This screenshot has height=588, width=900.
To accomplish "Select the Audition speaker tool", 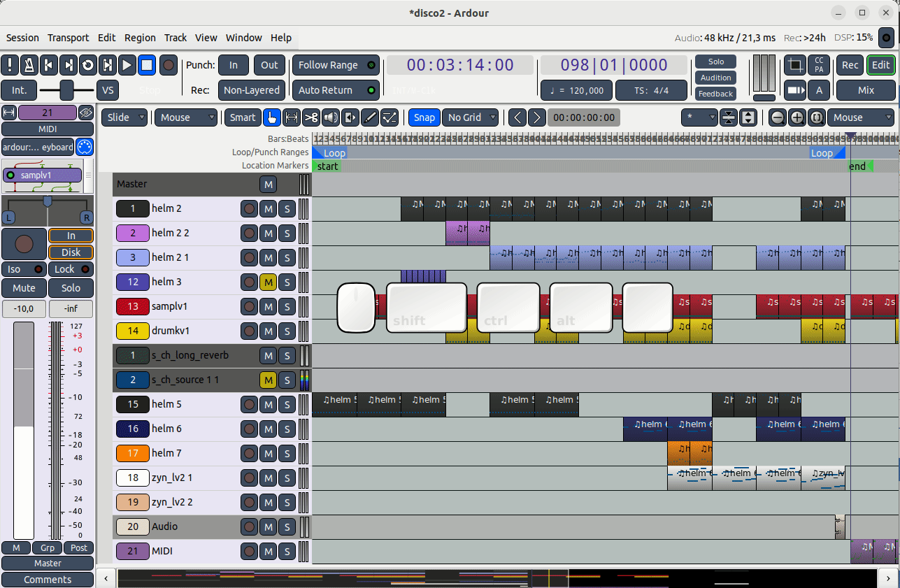I will click(331, 117).
